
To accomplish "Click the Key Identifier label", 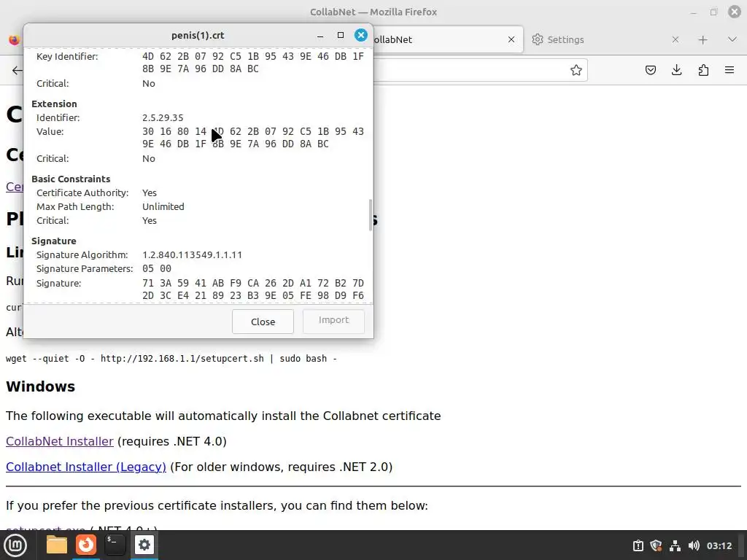I will 67,57.
